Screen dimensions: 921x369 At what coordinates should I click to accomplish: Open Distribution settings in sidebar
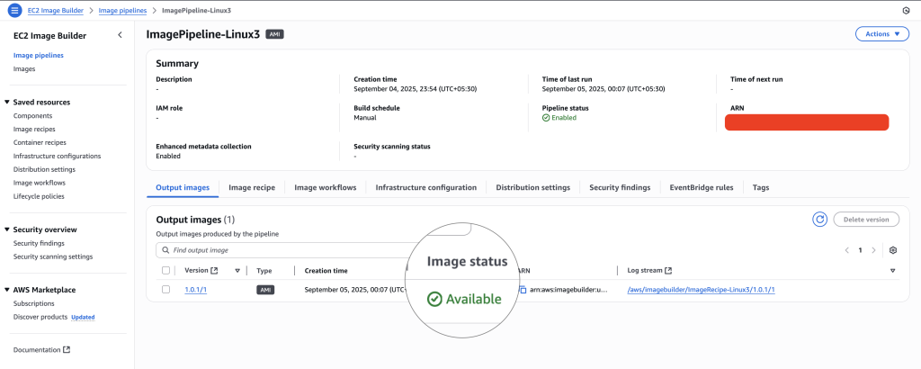pos(44,169)
